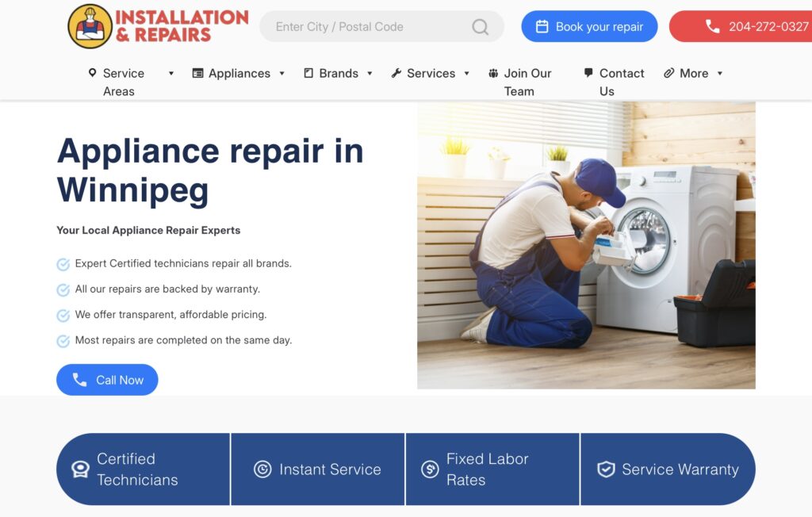
Task: Click the Instant Service clock icon
Action: coord(262,469)
